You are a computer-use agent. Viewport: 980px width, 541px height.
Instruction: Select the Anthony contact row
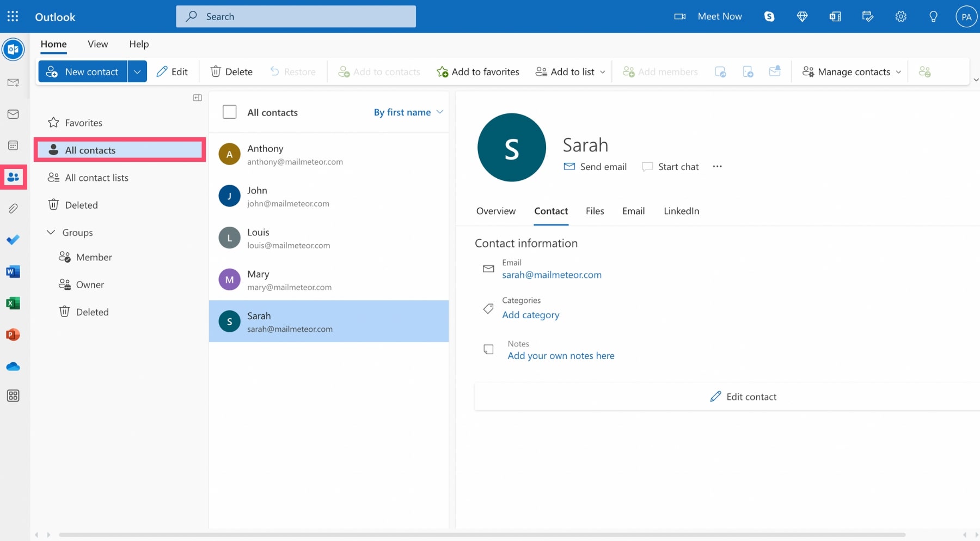click(x=329, y=154)
